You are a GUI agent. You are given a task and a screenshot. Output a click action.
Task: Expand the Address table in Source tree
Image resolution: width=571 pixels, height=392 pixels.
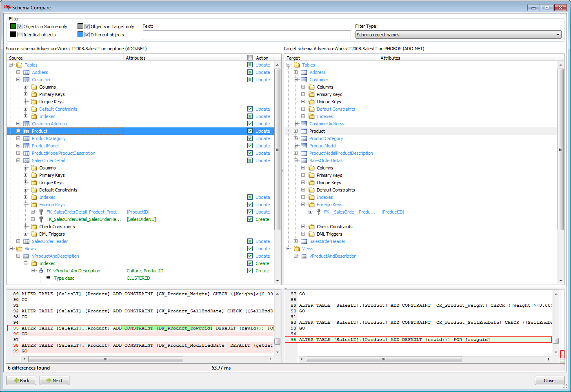tap(18, 72)
